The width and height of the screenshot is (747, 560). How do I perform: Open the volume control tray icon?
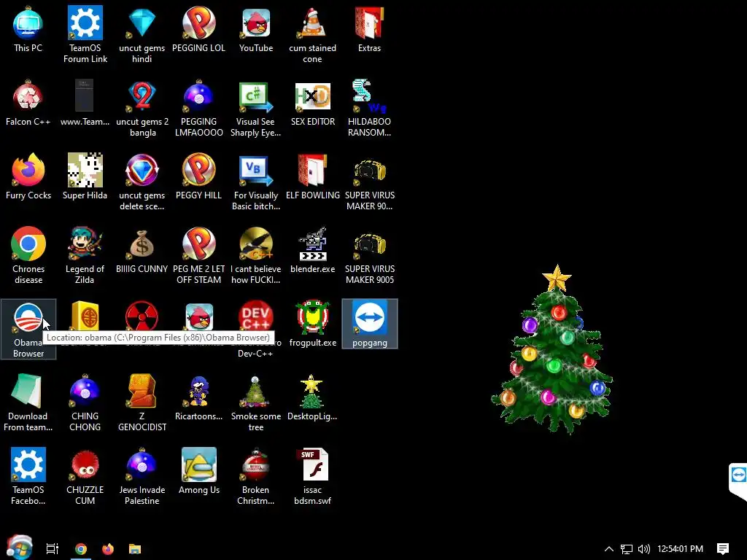click(x=643, y=549)
